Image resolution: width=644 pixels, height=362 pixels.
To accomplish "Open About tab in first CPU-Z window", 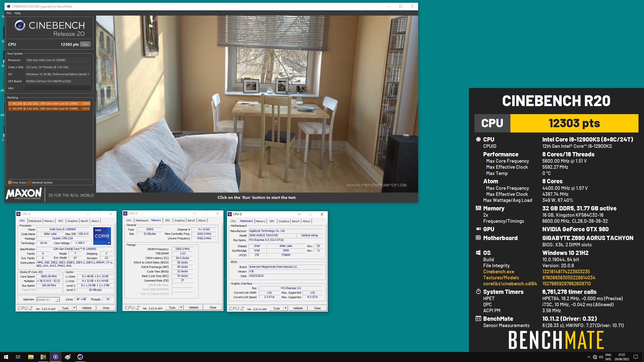I will [x=95, y=221].
